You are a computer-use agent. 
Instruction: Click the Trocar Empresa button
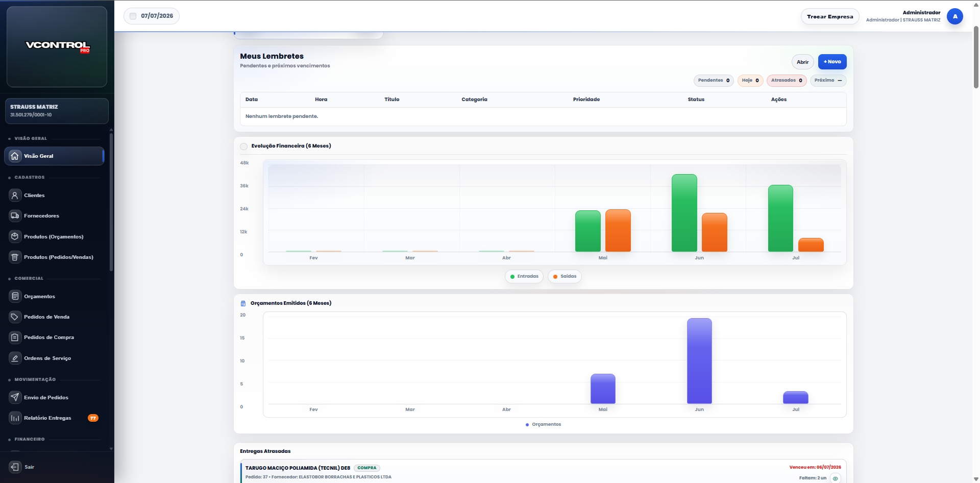click(830, 16)
